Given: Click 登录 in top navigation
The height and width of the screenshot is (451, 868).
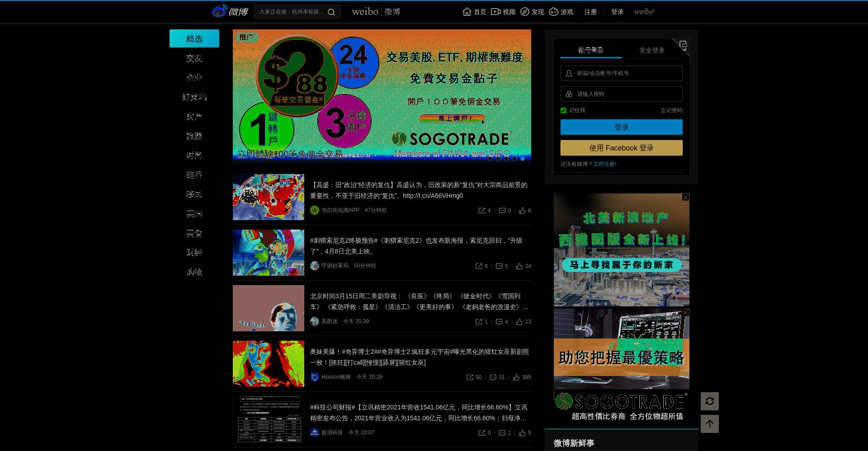Looking at the screenshot, I should pos(617,12).
